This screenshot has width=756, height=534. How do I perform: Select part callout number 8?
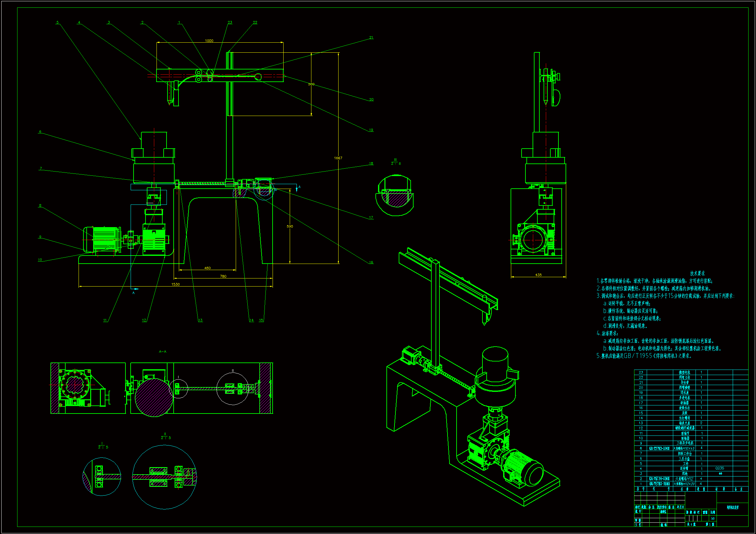tap(40, 205)
